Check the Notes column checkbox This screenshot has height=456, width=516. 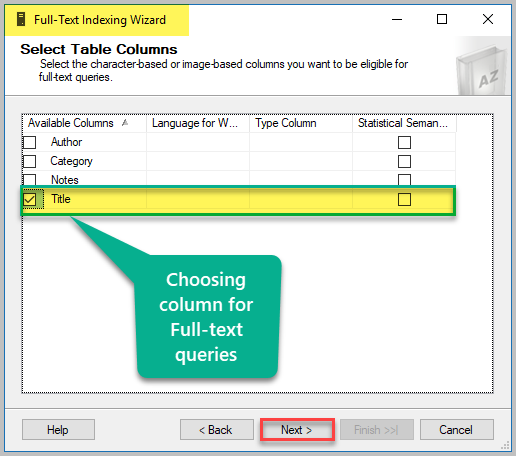[x=30, y=180]
